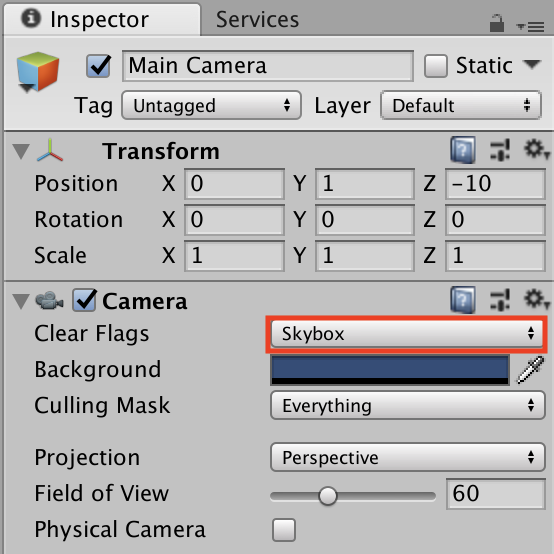Click the Transform axes icon

coord(50,150)
